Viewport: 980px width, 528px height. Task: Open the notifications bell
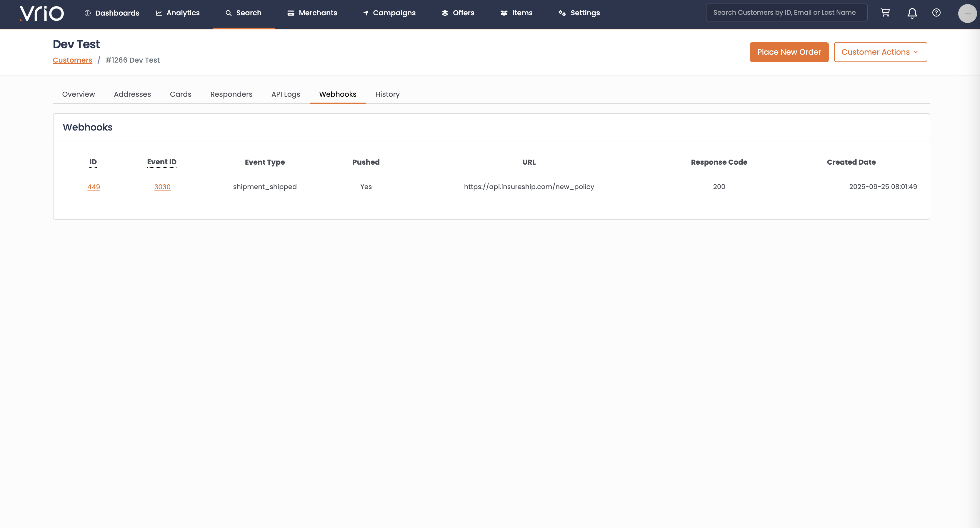(x=912, y=13)
